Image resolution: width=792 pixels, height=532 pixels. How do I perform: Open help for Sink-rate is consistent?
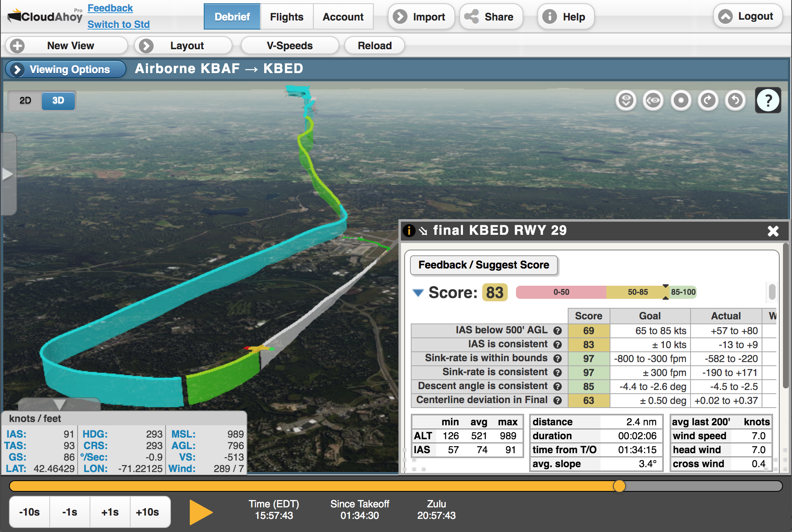point(557,372)
